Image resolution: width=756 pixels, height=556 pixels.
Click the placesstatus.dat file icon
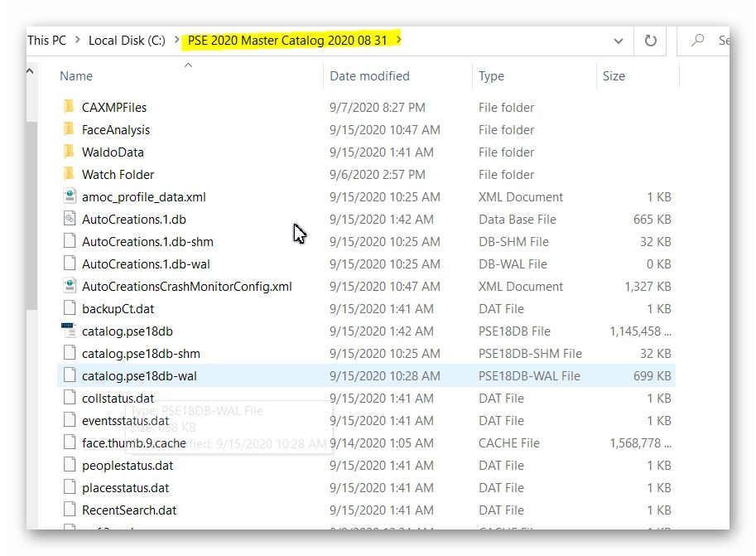[x=70, y=487]
